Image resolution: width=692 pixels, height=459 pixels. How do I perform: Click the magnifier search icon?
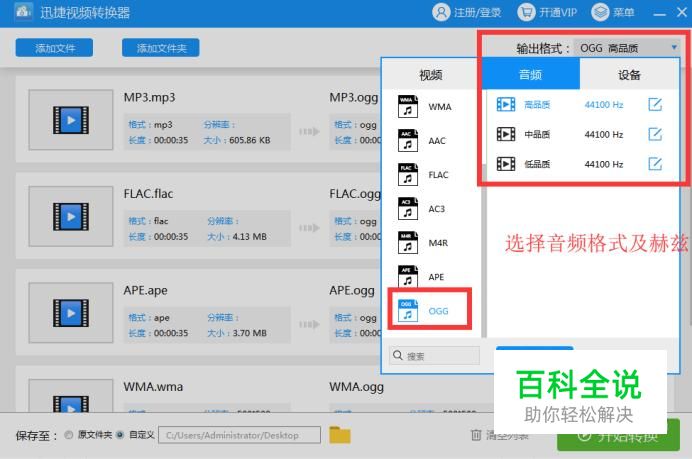(398, 355)
